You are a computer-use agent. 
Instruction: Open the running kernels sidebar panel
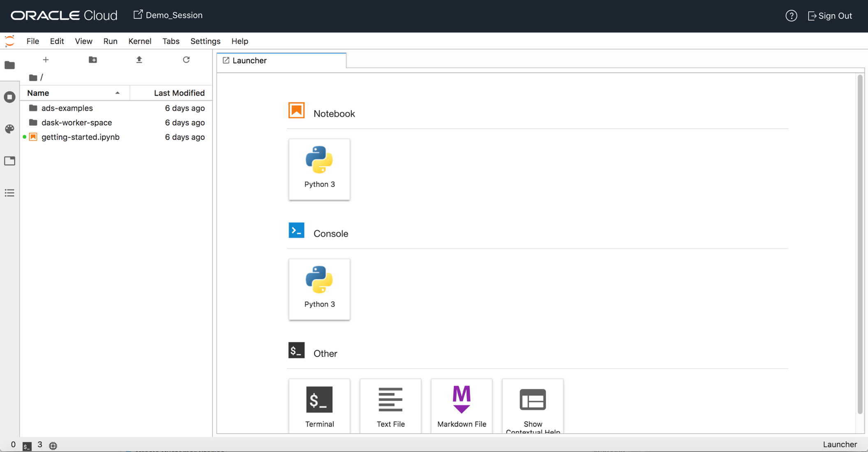(9, 97)
